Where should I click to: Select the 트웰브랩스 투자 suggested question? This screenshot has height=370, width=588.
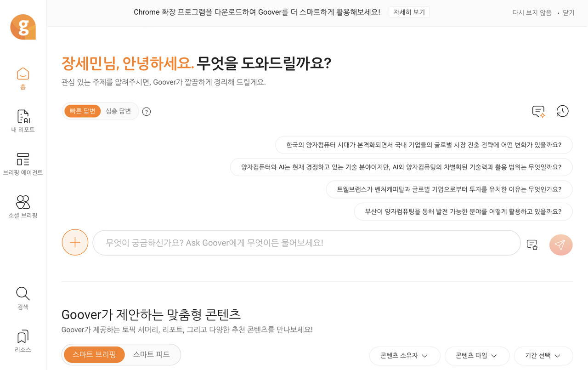coord(449,189)
